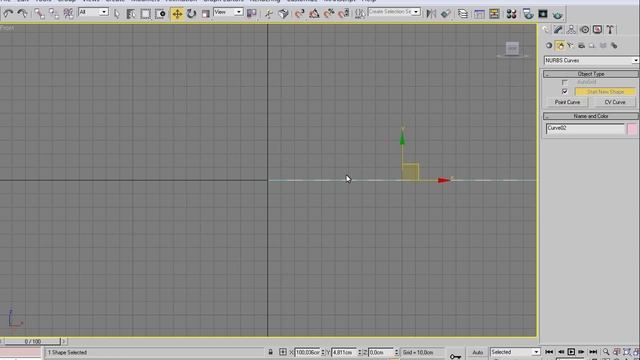Click the 0 / 100 time slider

pos(32,341)
